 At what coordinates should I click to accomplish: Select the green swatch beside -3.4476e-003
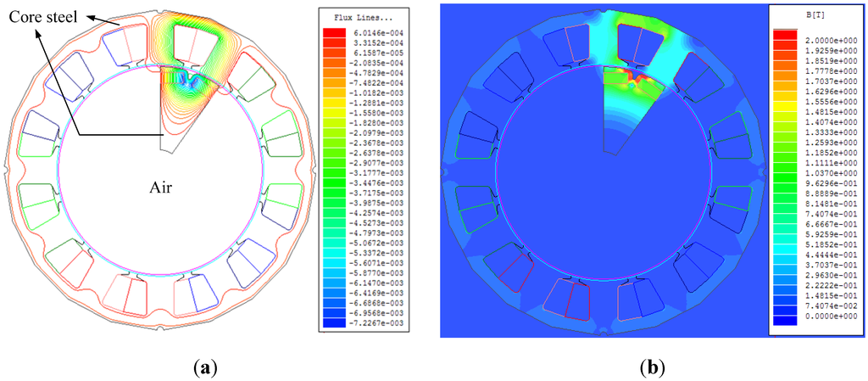334,182
